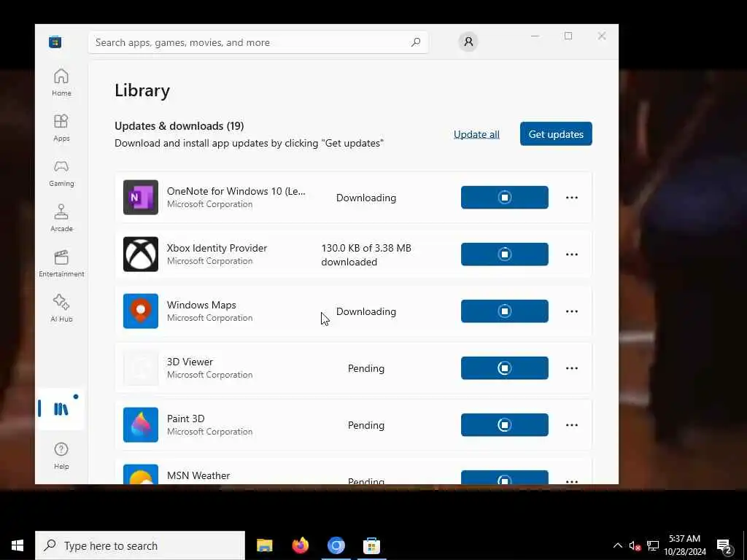Cancel the pending 3D Viewer update

(x=505, y=368)
